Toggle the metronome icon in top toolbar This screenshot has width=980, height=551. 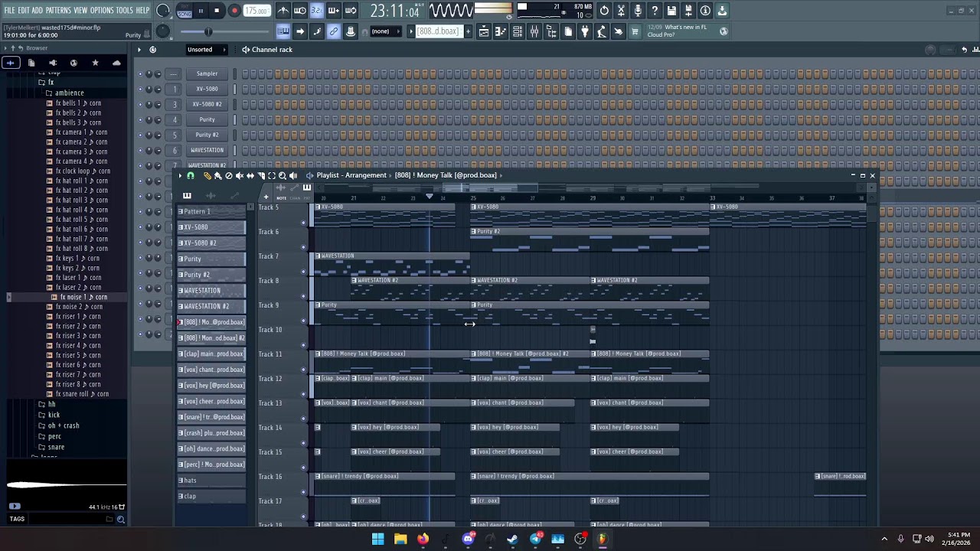coord(283,11)
